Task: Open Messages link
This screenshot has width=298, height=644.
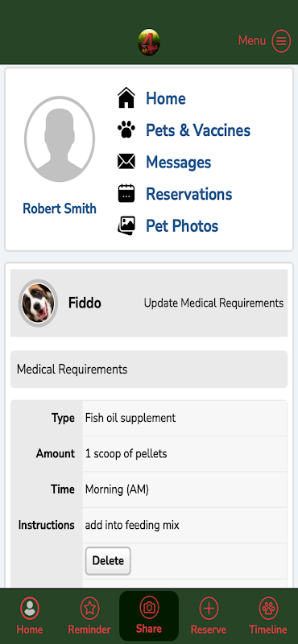Action: 178,162
